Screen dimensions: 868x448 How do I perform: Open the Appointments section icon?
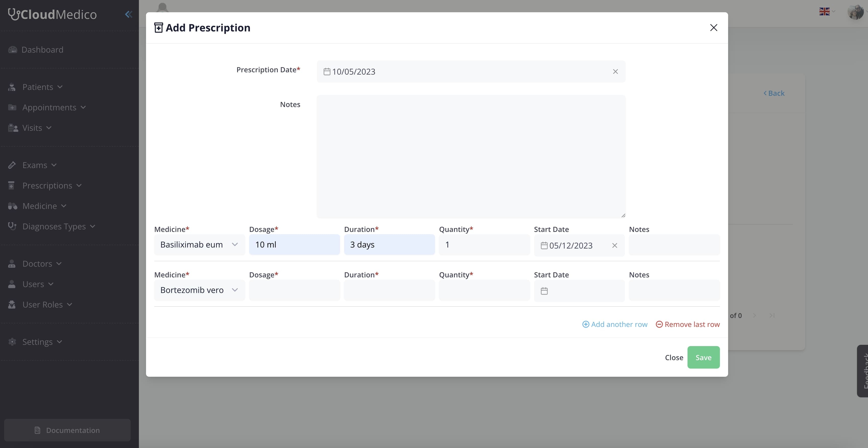click(12, 107)
